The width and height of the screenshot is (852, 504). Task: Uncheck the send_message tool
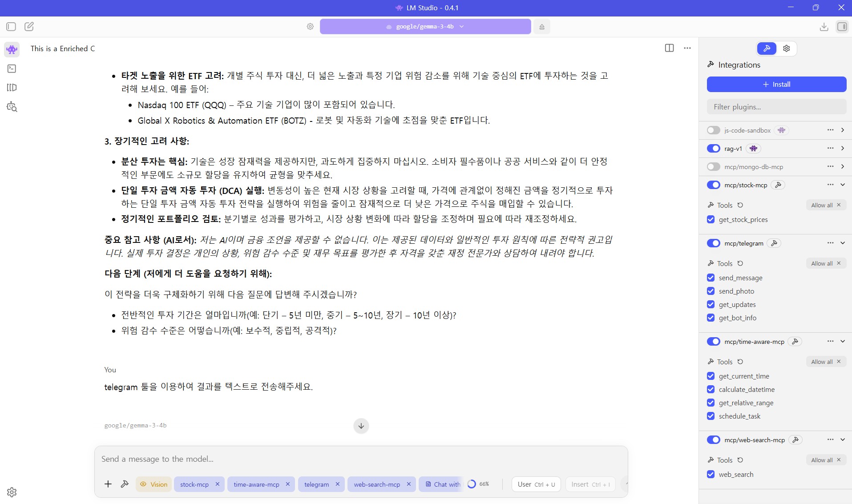(x=711, y=278)
